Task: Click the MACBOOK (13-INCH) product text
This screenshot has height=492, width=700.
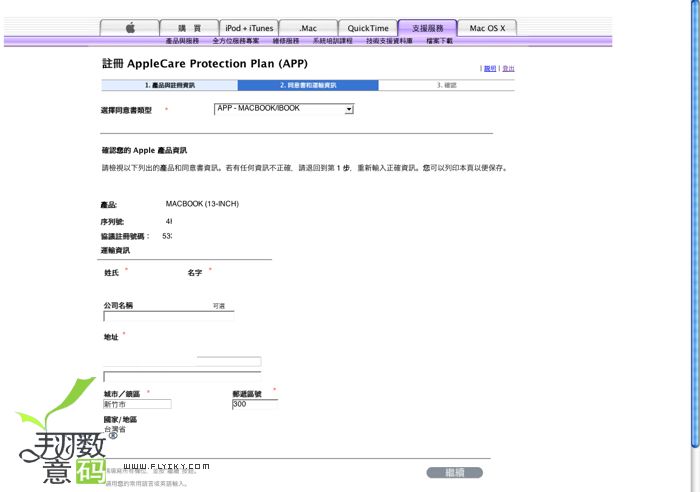Action: [x=202, y=204]
